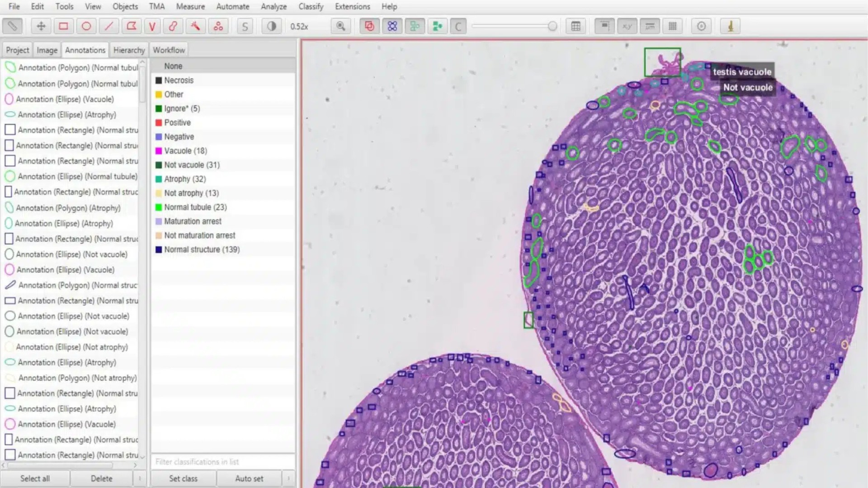Image resolution: width=868 pixels, height=488 pixels.
Task: Select the Atrophy (32) class
Action: tap(223, 179)
